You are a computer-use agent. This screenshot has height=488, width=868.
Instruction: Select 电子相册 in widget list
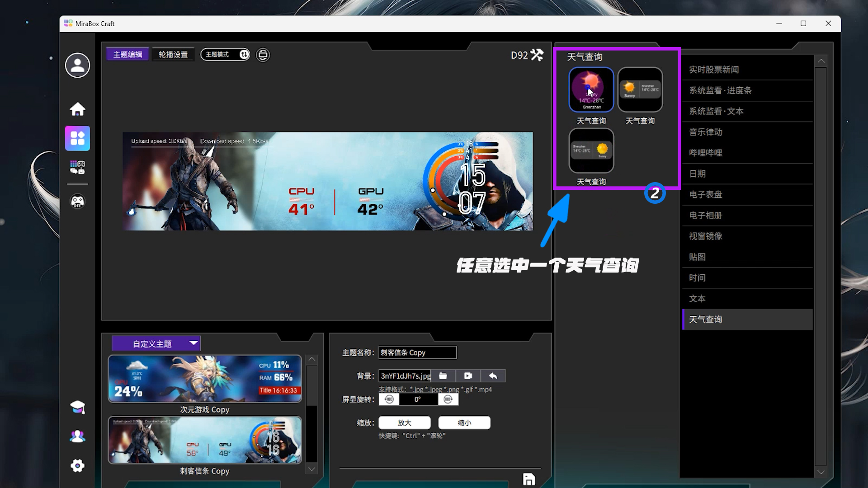pyautogui.click(x=747, y=215)
